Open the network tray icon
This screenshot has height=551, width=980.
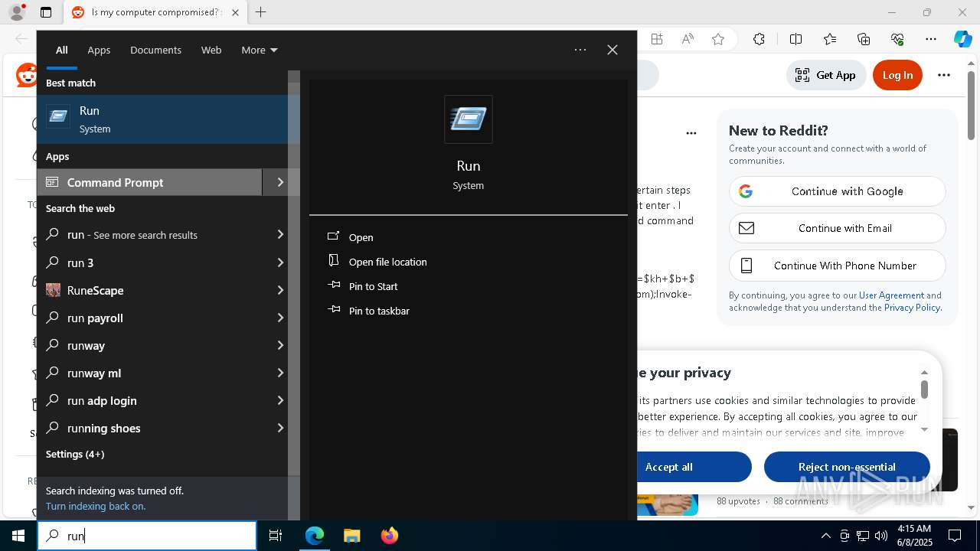863,536
